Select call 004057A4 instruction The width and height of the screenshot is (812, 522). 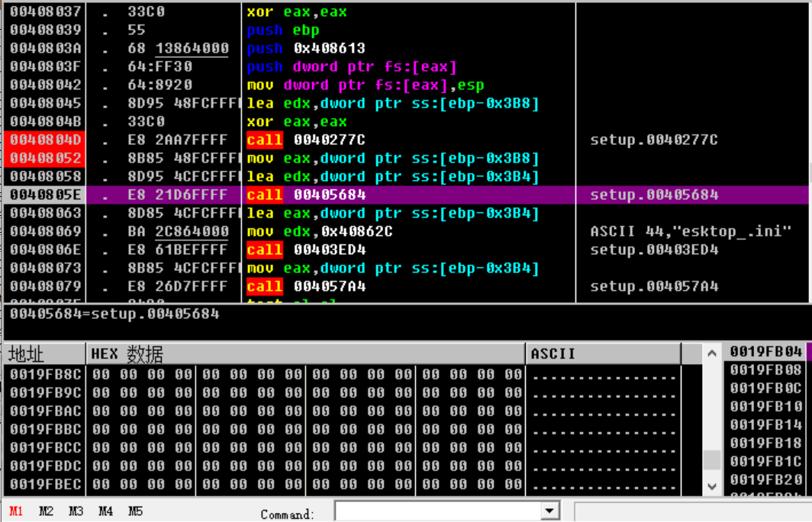coord(306,286)
